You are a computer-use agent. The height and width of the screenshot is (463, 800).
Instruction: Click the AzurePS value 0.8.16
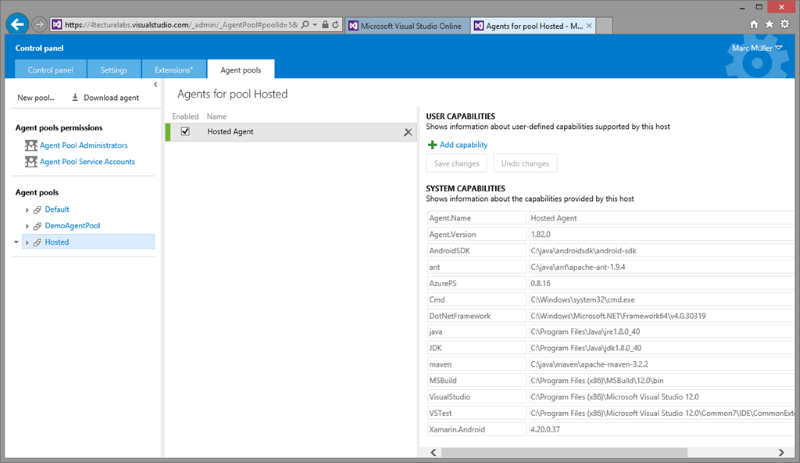[540, 283]
